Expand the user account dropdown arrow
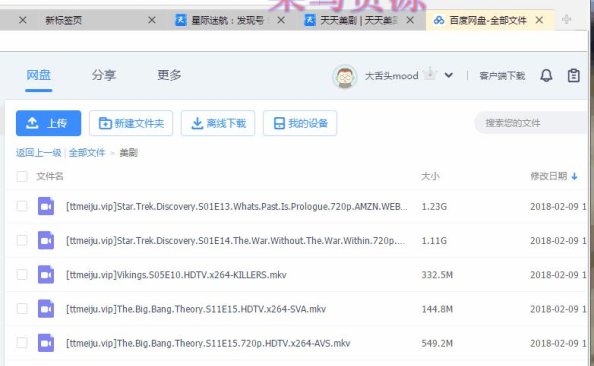Screen dimensions: 594x366 [x=449, y=75]
